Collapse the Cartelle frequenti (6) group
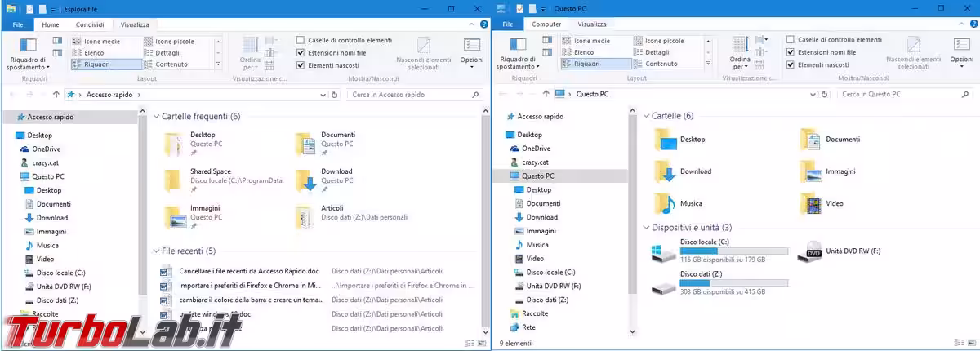This screenshot has width=980, height=351. tap(156, 117)
